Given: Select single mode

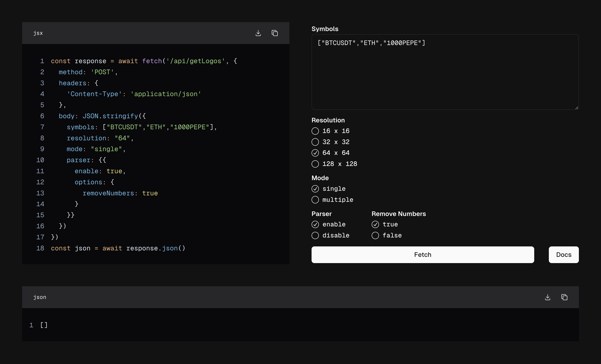Looking at the screenshot, I should click(x=315, y=189).
